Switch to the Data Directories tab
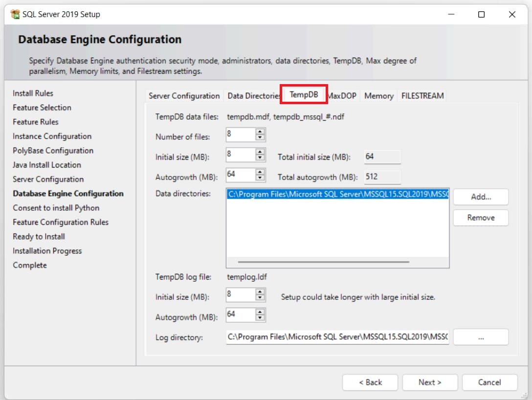532x400 pixels. [253, 96]
